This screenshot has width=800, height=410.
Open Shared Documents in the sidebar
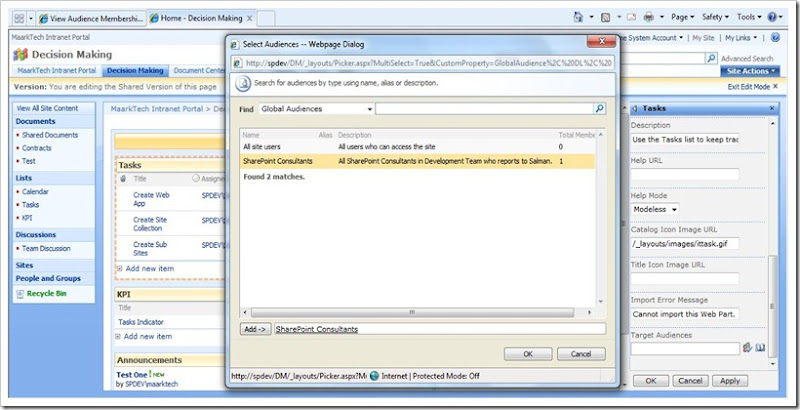coord(50,135)
